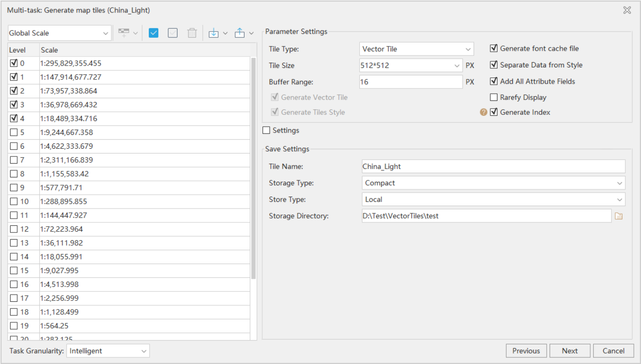Image resolution: width=641 pixels, height=364 pixels.
Task: Select scale 1:1,155,583.42 row
Action: click(x=129, y=174)
